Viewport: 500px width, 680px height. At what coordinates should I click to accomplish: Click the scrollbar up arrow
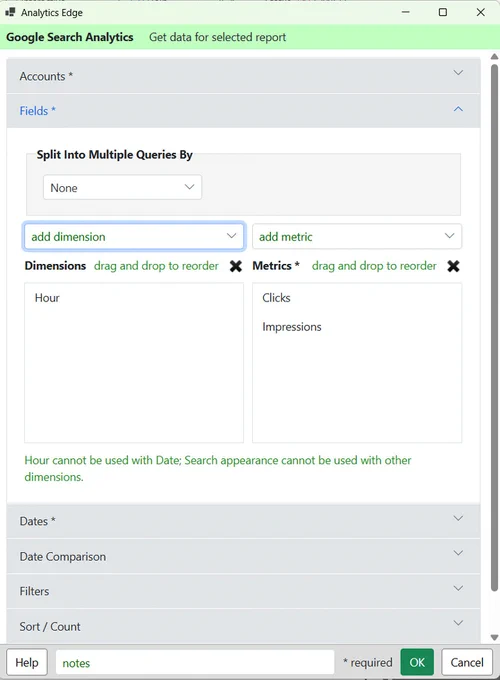coord(494,56)
